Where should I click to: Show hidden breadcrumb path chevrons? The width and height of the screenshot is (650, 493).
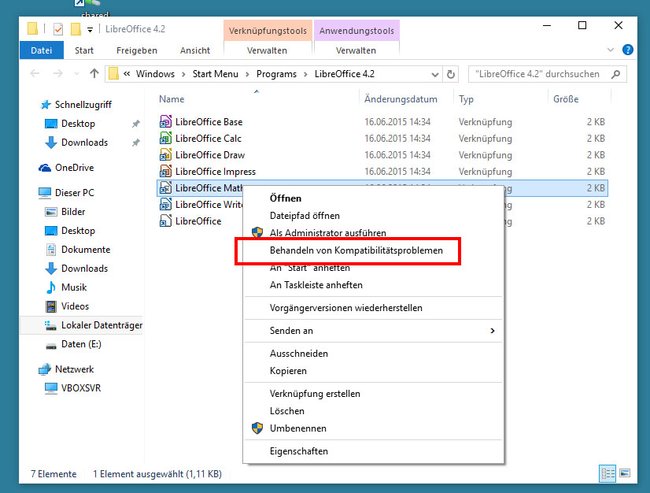[x=127, y=74]
